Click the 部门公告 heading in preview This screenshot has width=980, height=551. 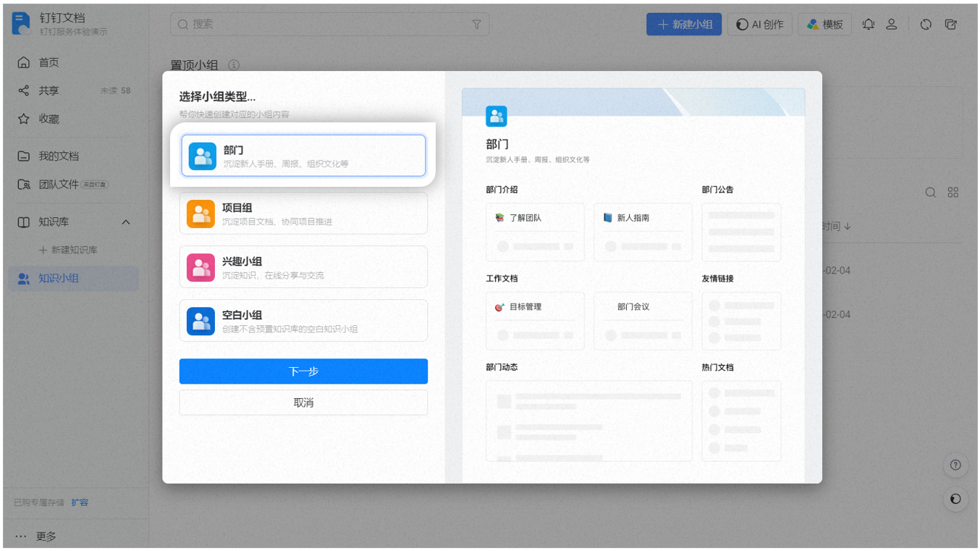pos(717,190)
